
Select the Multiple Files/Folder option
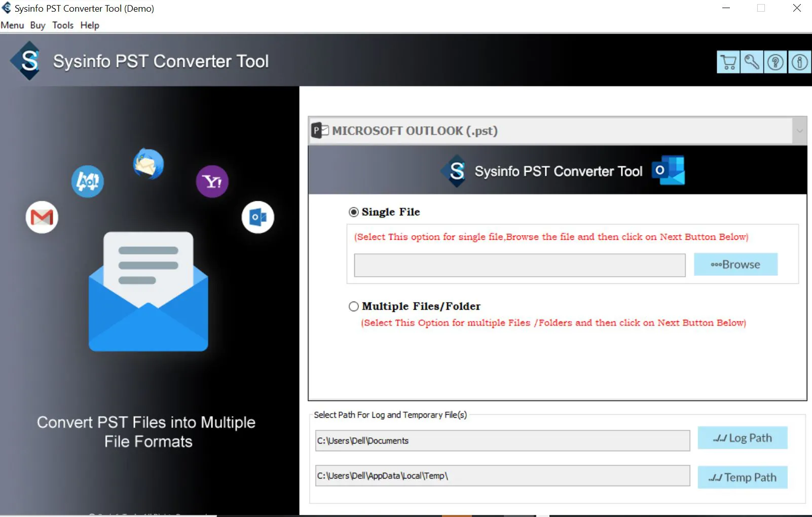point(353,306)
